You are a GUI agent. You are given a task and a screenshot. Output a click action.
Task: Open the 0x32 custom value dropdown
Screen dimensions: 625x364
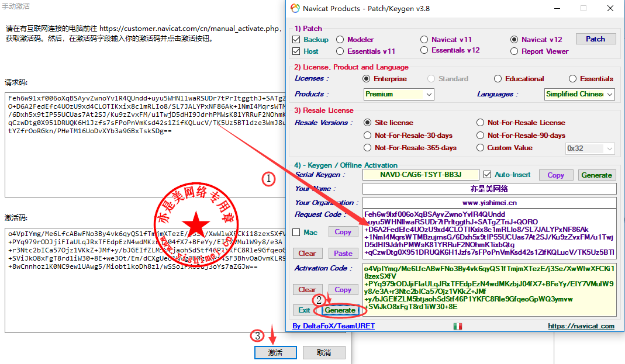[x=591, y=148]
